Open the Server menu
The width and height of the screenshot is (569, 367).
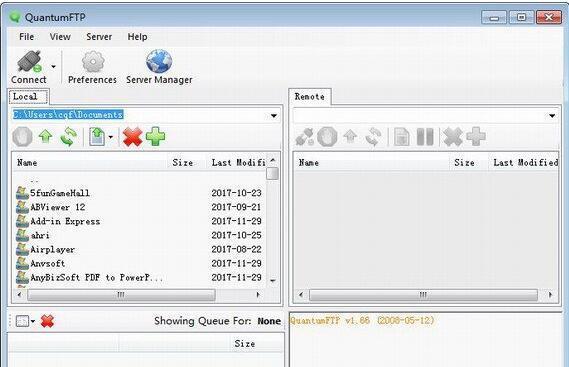[99, 37]
